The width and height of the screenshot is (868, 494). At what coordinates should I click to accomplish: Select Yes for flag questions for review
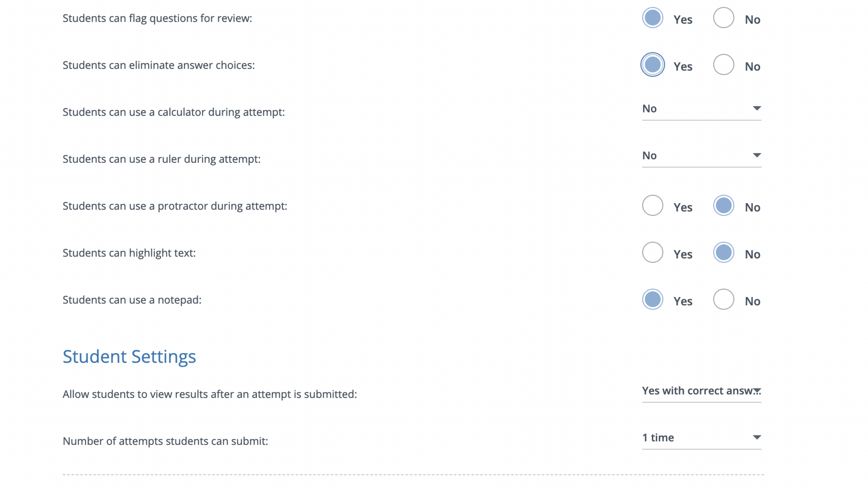tap(652, 18)
